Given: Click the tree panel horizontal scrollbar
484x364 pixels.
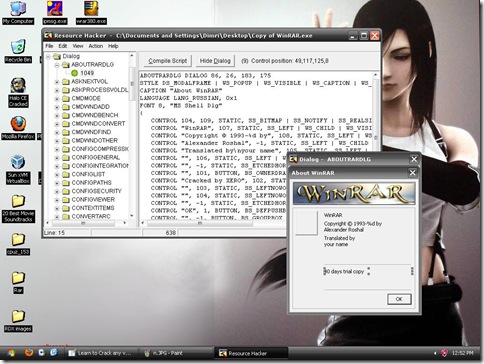Looking at the screenshot, I should coord(87,223).
